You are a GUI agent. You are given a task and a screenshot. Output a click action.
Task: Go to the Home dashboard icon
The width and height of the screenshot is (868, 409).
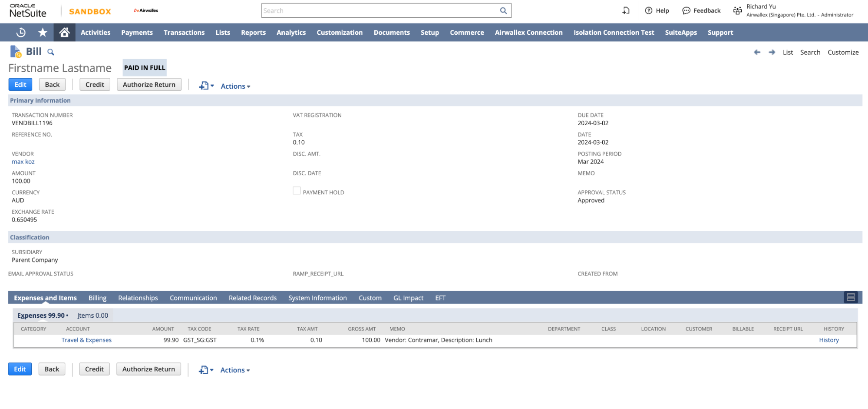64,33
